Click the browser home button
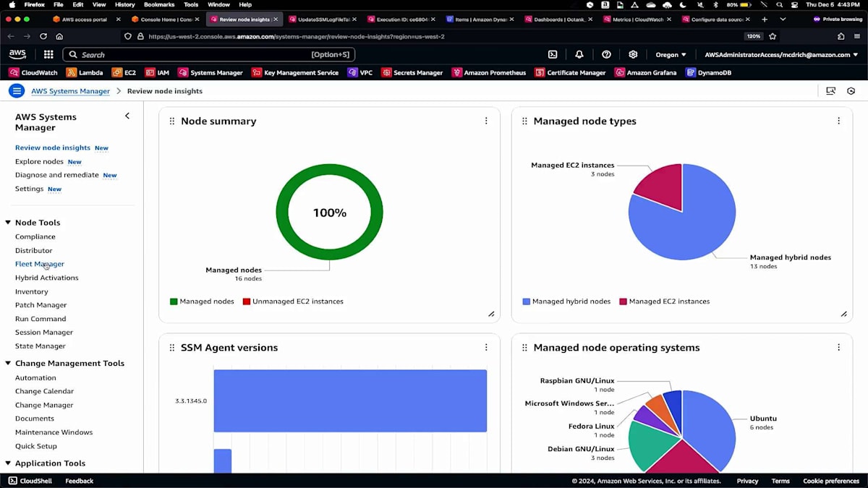 tap(59, 36)
